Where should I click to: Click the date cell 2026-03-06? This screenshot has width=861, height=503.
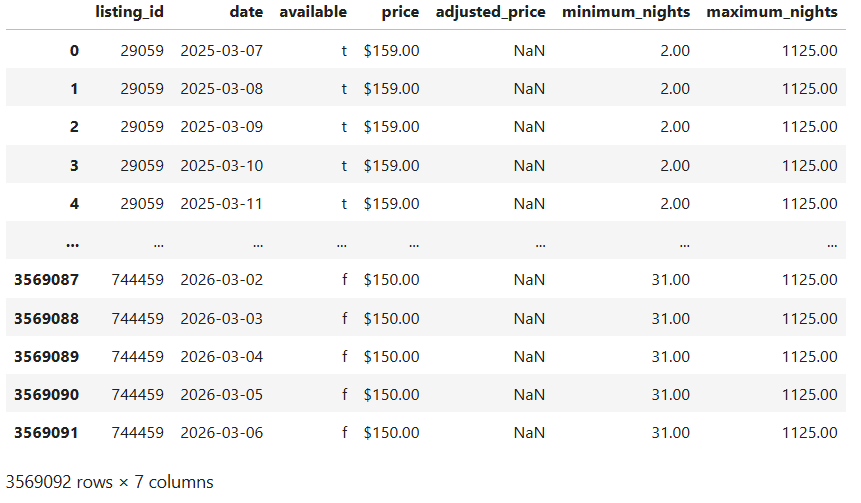click(222, 432)
